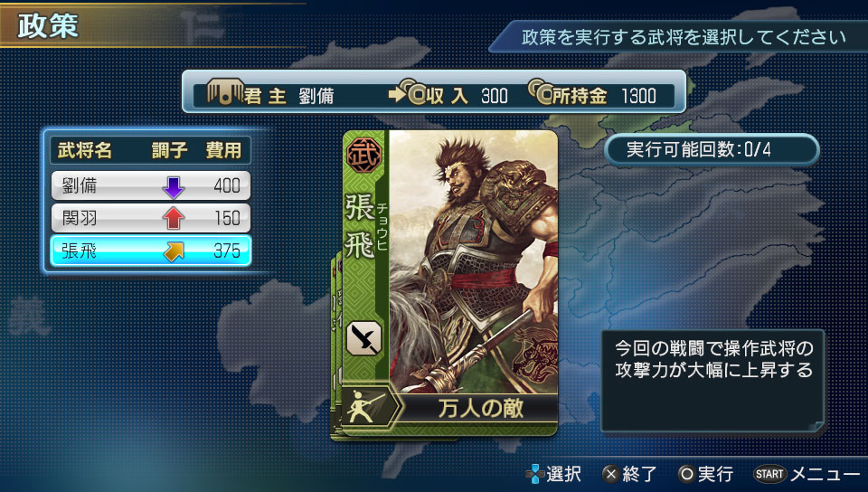Click the coin icon next to 収入
This screenshot has width=868, height=492.
point(412,92)
